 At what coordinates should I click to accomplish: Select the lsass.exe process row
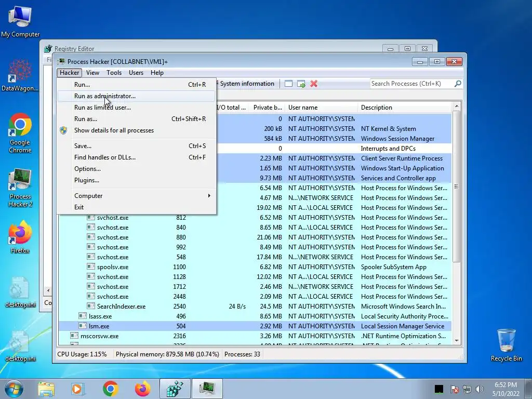click(x=255, y=316)
